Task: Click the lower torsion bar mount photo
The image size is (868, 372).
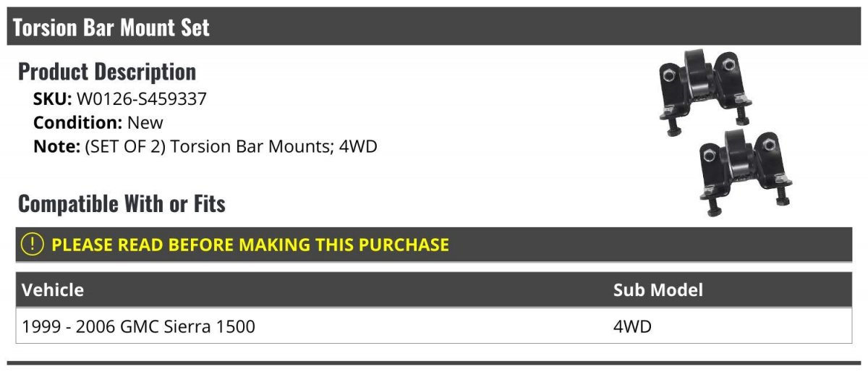Action: coord(745,174)
